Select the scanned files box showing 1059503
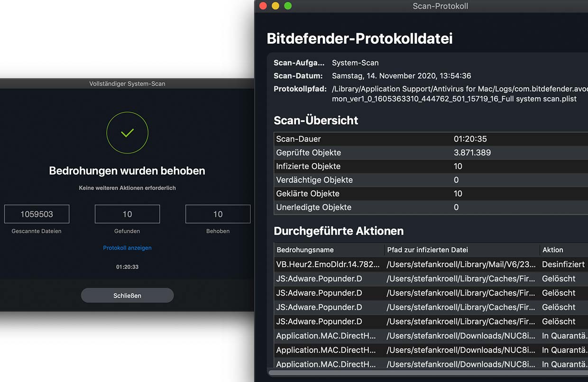The height and width of the screenshot is (382, 588). (37, 214)
